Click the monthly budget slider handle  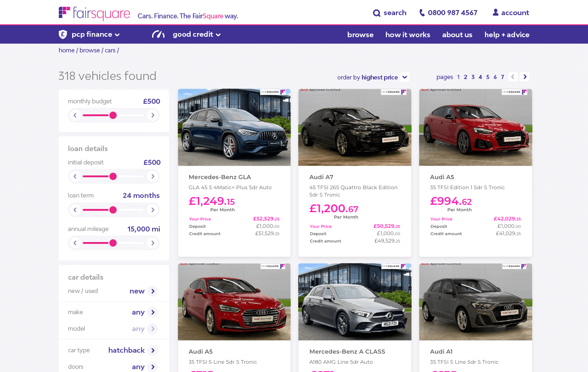click(x=113, y=115)
